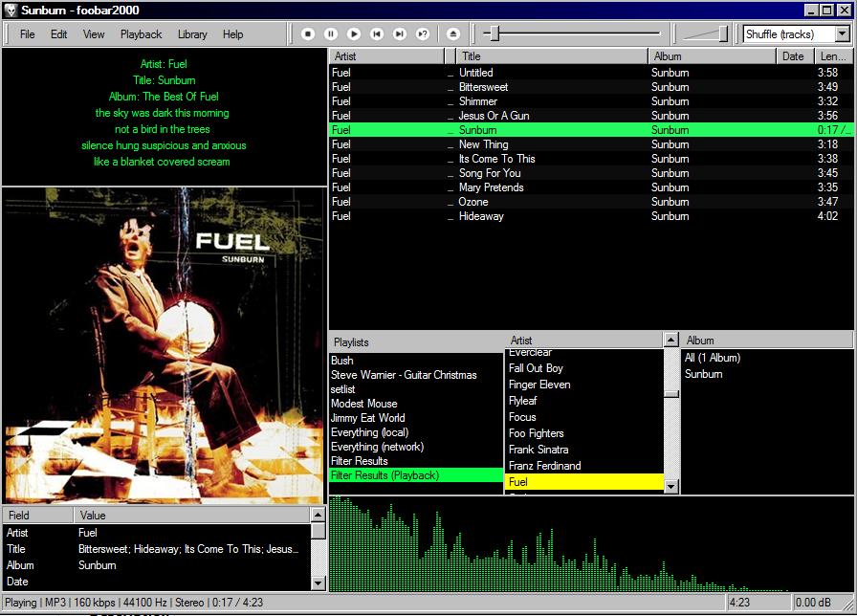Select artist Focus in filter

[x=584, y=417]
